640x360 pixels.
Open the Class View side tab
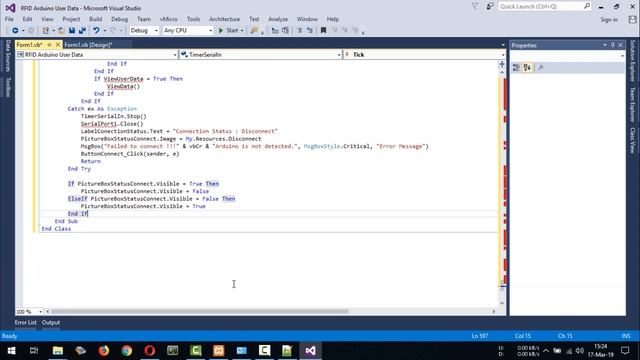pyautogui.click(x=632, y=140)
